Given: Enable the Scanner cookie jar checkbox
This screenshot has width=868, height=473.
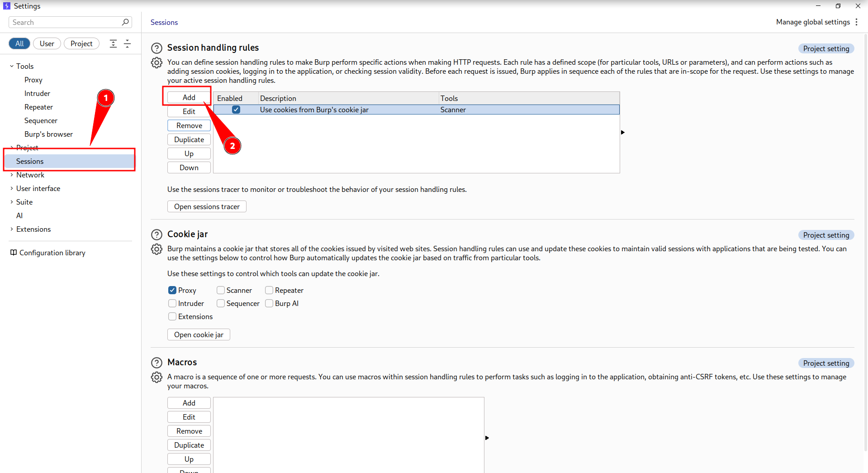Looking at the screenshot, I should coord(221,290).
